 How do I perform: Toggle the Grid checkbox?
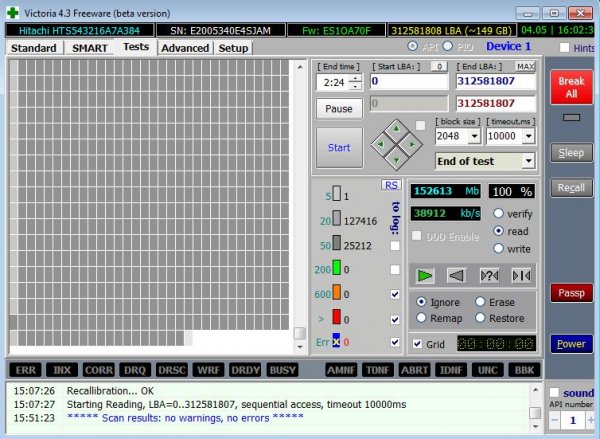417,344
